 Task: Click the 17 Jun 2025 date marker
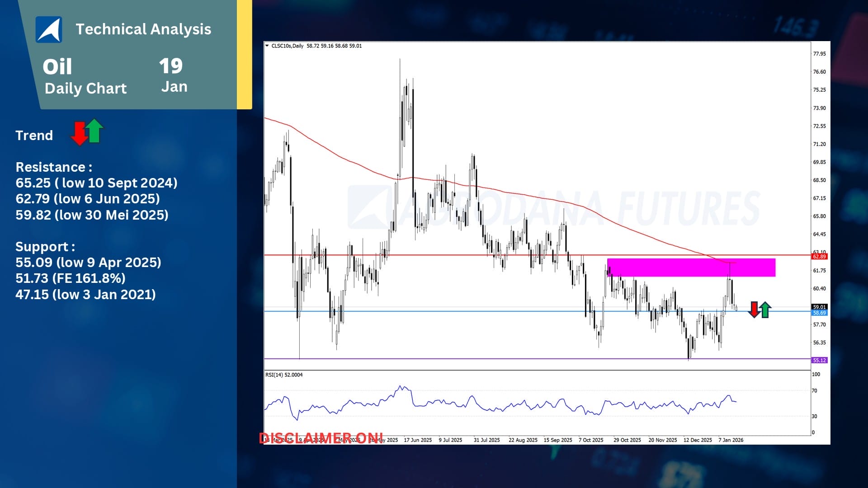coord(417,440)
